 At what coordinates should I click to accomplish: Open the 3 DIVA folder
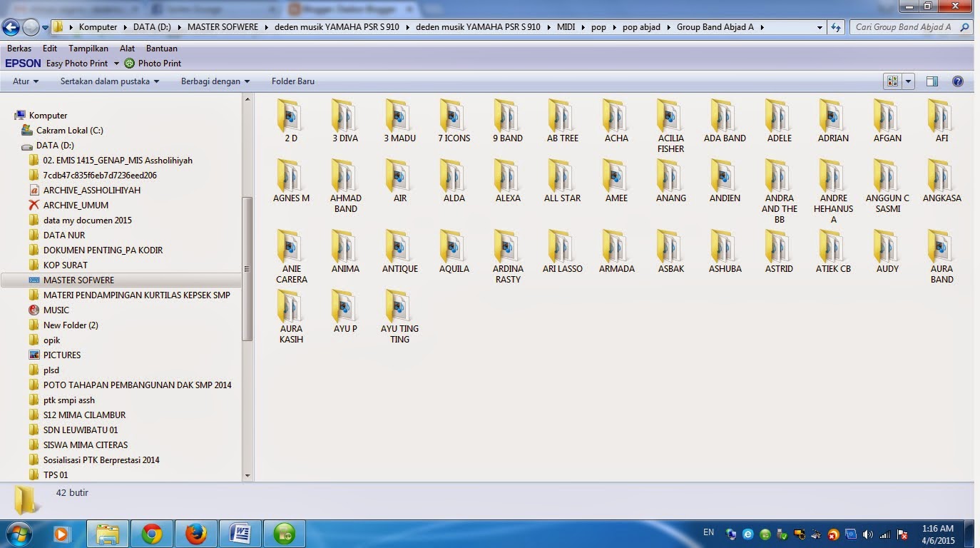coord(345,121)
